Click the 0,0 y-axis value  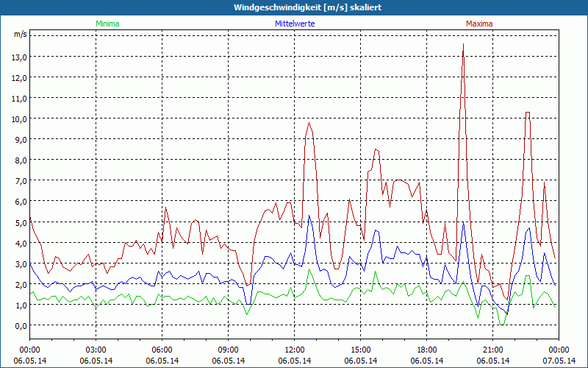tap(21, 326)
